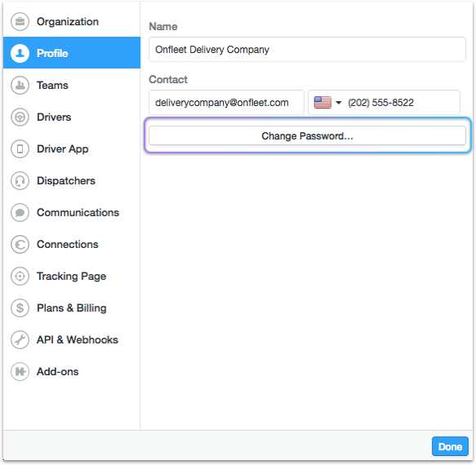Viewport: 476px width, 465px height.
Task: Select the Tracking Page crosshair icon
Action: pyautogui.click(x=20, y=277)
